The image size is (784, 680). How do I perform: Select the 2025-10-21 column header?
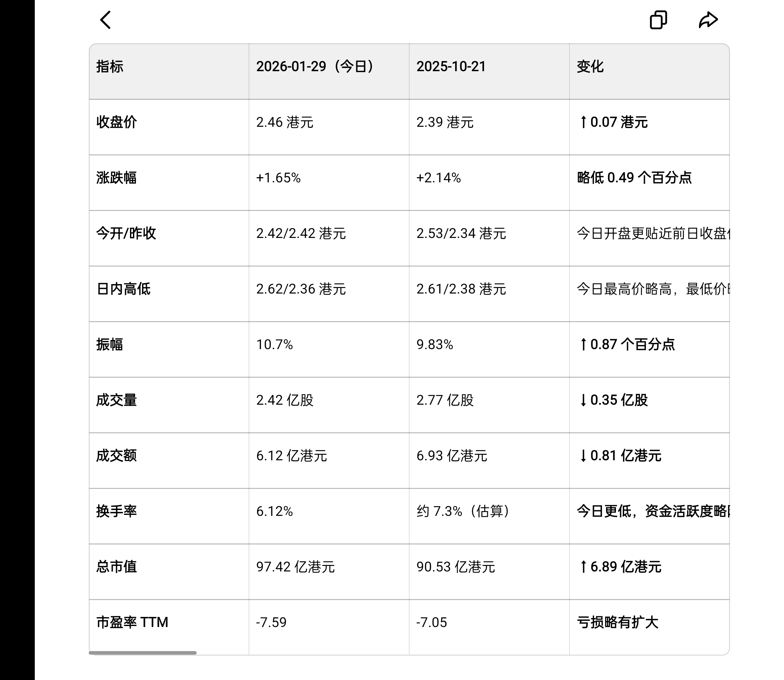pos(451,66)
